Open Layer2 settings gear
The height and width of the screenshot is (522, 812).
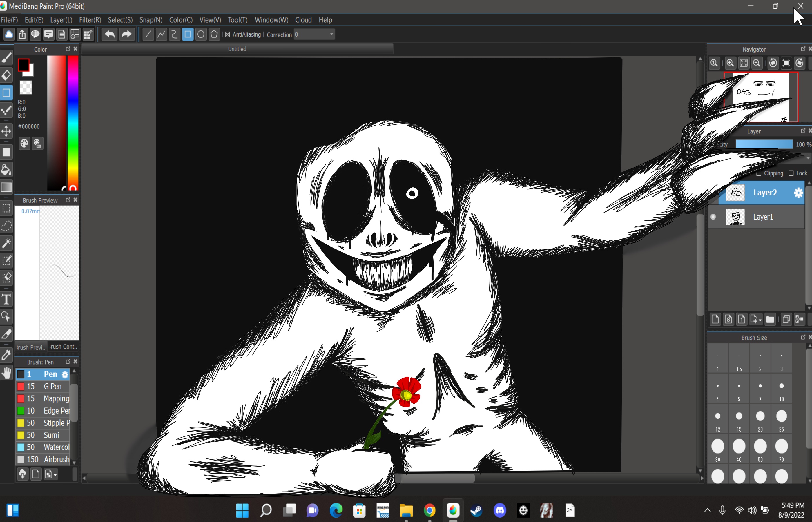click(x=798, y=193)
